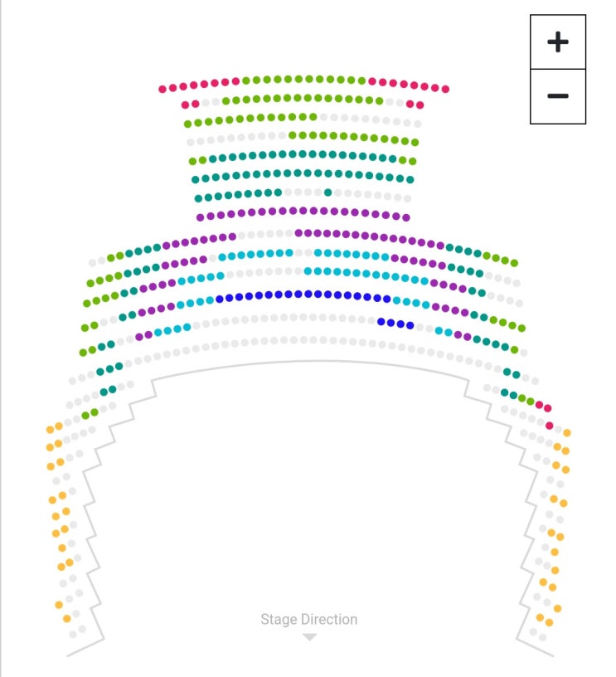Screen dimensions: 616x677
Task: Select the rightmost pink seat in top row
Action: tap(445, 89)
